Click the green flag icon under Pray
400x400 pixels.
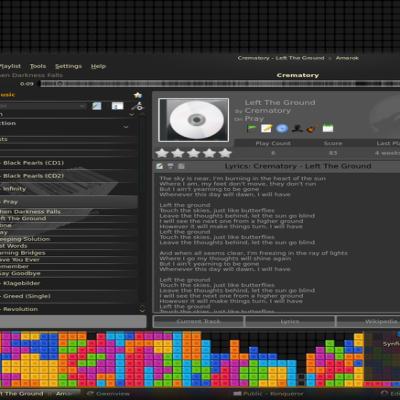coord(251,128)
